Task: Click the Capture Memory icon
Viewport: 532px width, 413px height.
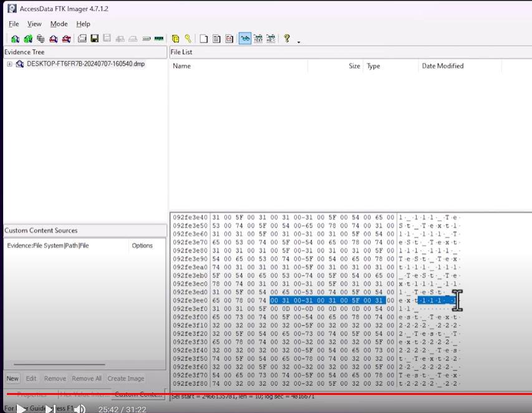Action: [159, 39]
